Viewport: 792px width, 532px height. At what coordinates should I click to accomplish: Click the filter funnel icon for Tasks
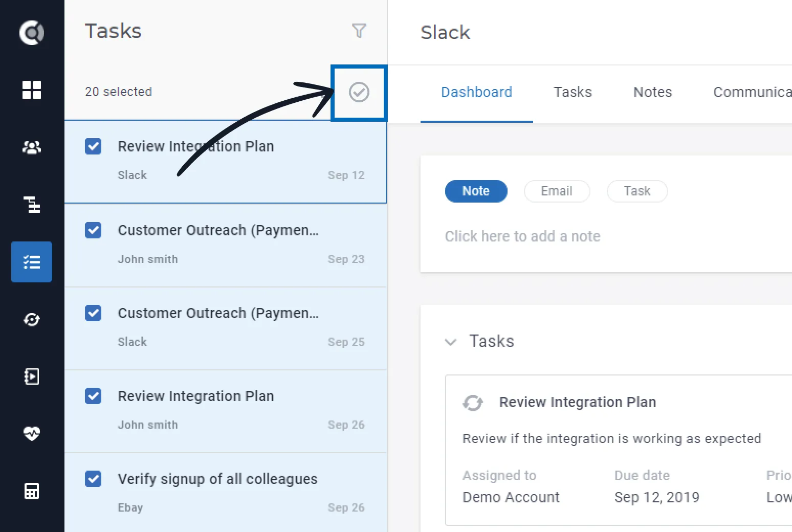click(x=359, y=31)
